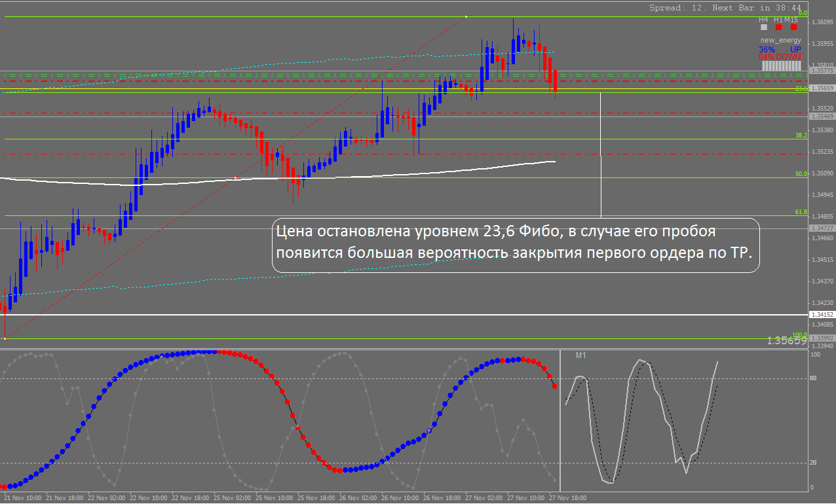Click the 1.35520 price scale value
Image resolution: width=836 pixels, height=504 pixels.
(822, 109)
